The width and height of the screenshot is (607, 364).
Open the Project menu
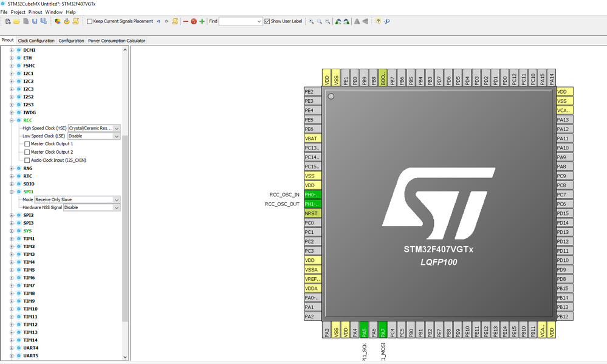pyautogui.click(x=18, y=12)
